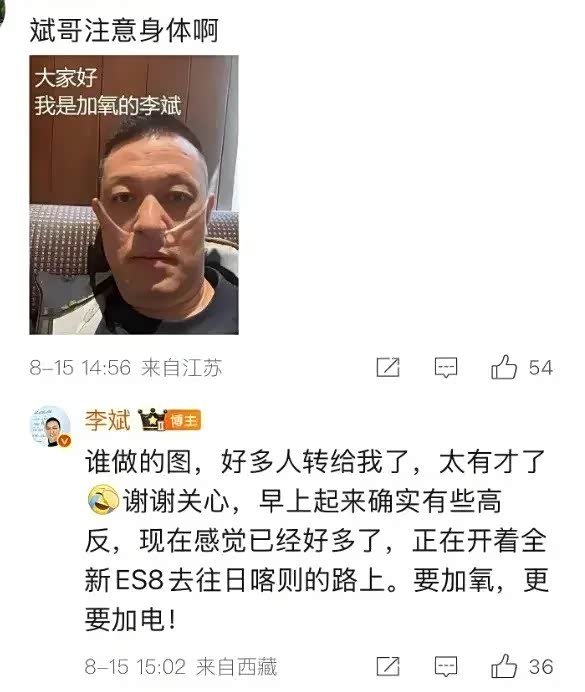This screenshot has width=585, height=692.
Task: Select the comment text 斌哥注意身体啊
Action: click(124, 30)
